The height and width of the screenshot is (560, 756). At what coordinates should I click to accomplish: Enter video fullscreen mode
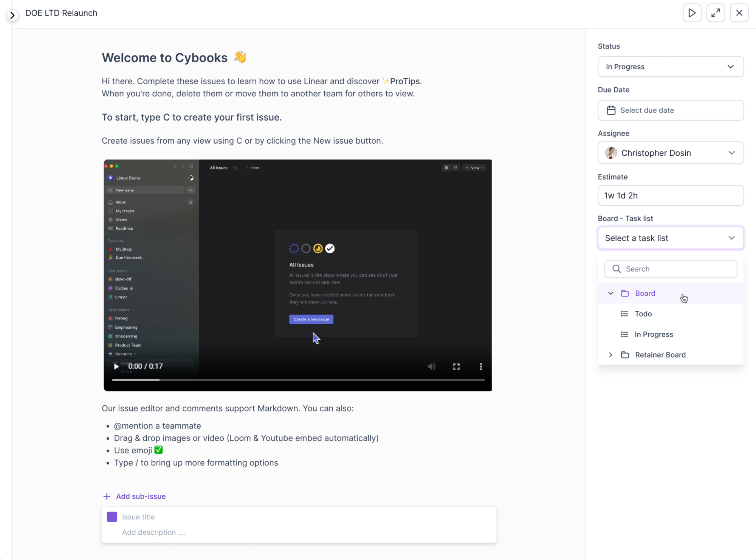456,366
